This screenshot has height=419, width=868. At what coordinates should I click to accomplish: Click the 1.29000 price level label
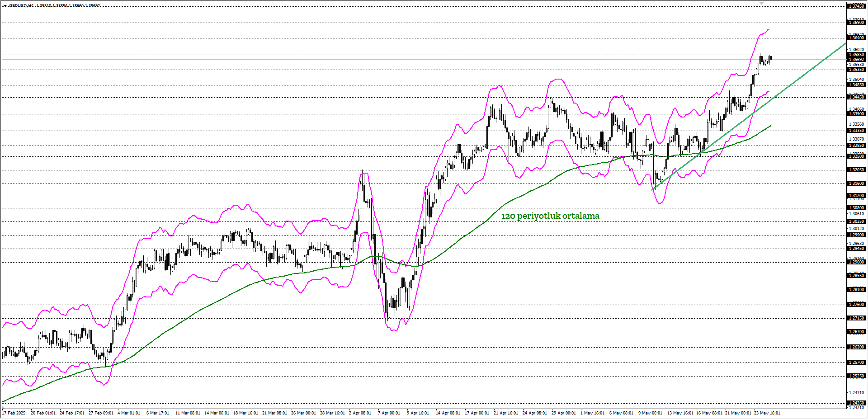pos(856,262)
